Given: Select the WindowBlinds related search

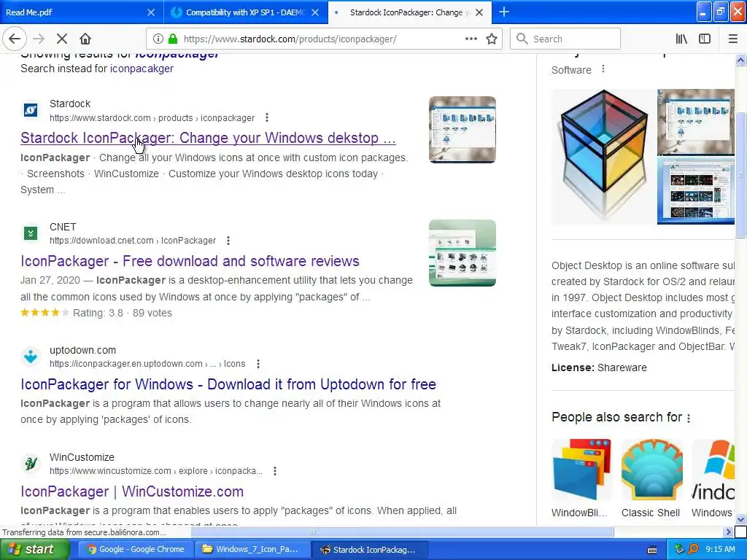Looking at the screenshot, I should [581, 478].
